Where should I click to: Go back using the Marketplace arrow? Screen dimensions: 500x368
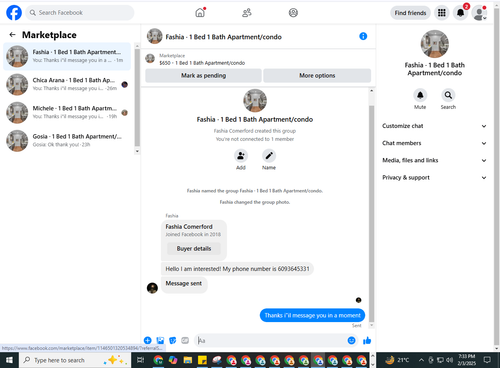[12, 35]
